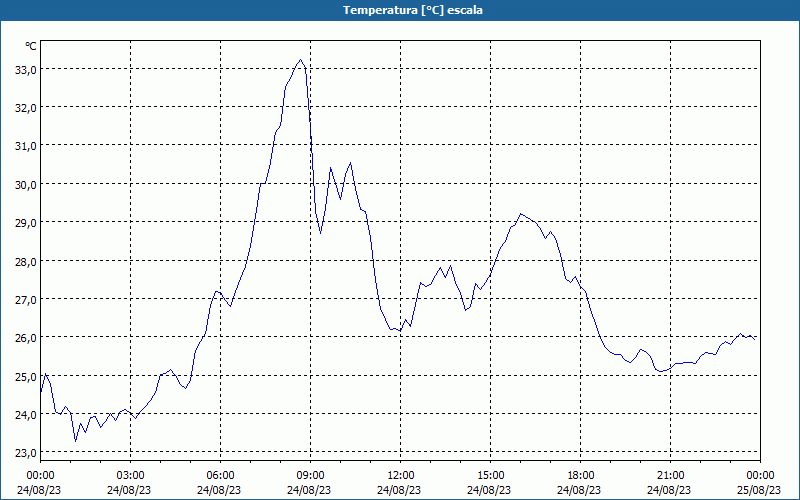Screen dimensions: 800x500
Task: Select the '32,0' y-axis value
Action: tap(24, 108)
